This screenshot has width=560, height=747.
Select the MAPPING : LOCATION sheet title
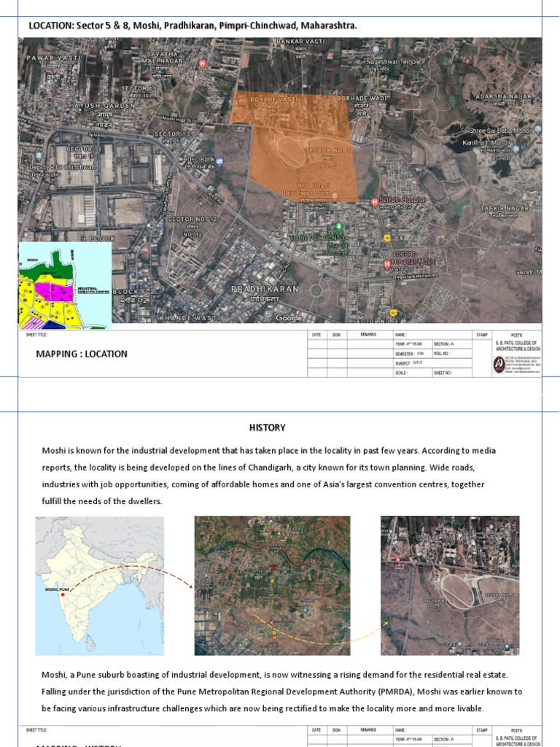pos(82,354)
